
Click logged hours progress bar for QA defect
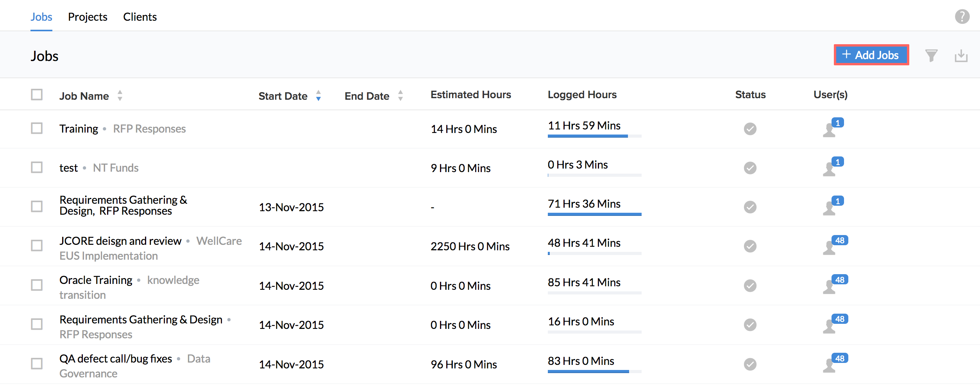tap(594, 372)
